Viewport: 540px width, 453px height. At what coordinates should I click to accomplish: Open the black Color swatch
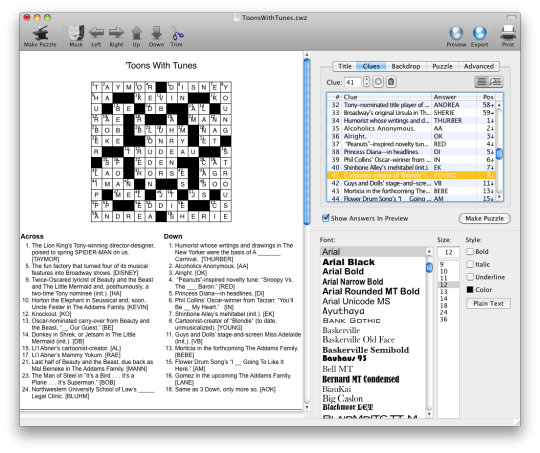(470, 290)
